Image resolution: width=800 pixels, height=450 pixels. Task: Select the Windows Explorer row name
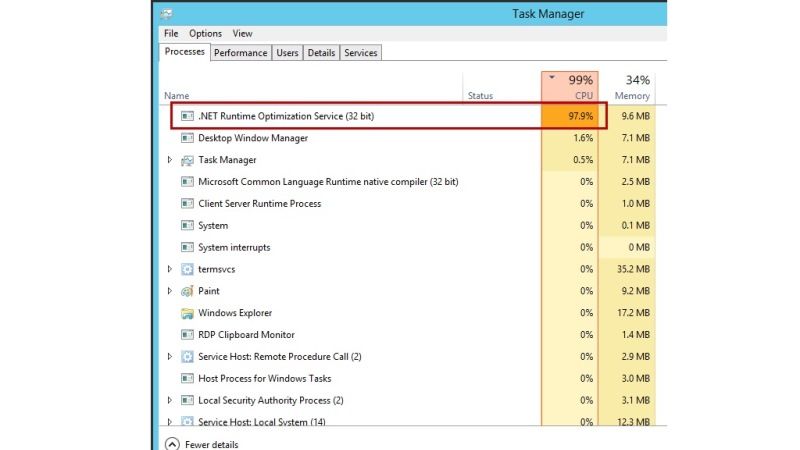pos(235,313)
